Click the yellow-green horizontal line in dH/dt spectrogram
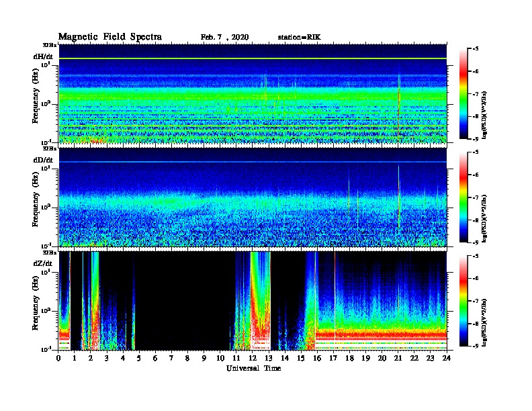 click(x=253, y=58)
